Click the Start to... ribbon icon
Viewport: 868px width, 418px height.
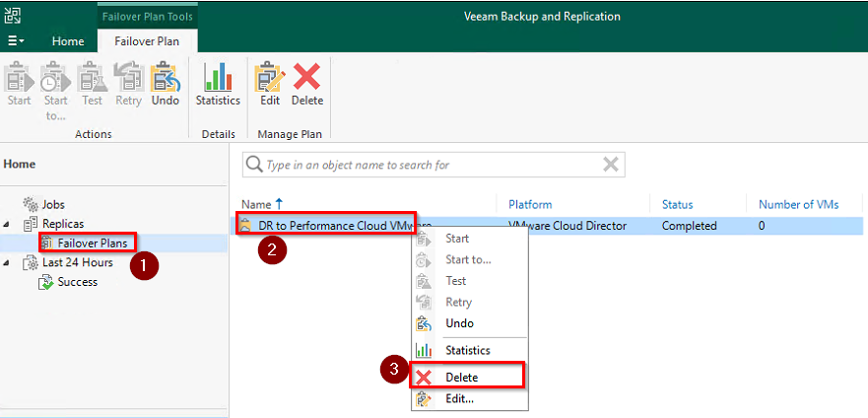[x=55, y=92]
